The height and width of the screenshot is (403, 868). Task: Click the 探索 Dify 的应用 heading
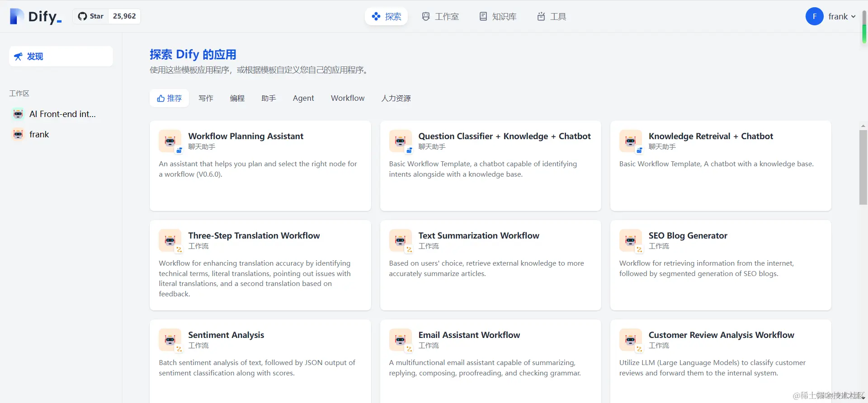point(193,55)
